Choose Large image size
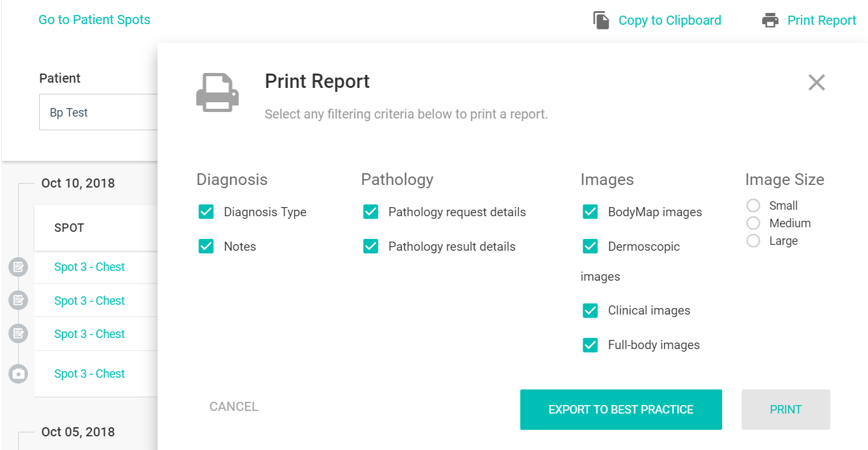This screenshot has width=868, height=450. coord(753,241)
